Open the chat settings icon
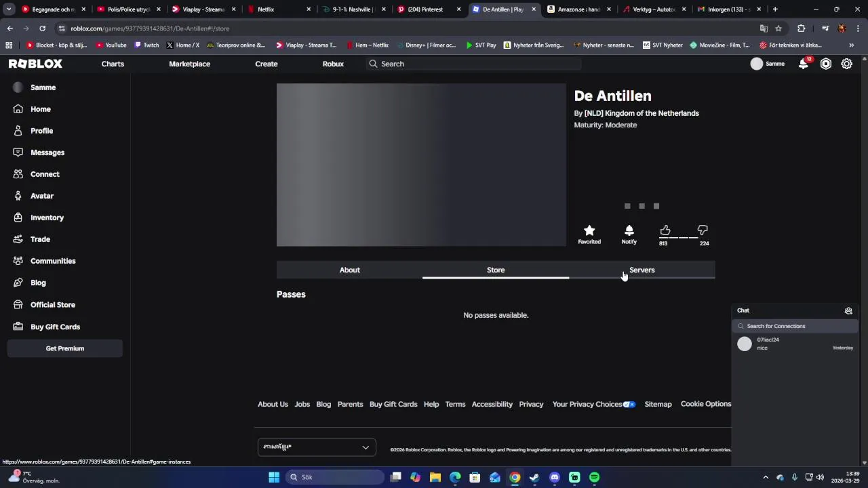Screen dimensions: 868x488 click(848, 310)
